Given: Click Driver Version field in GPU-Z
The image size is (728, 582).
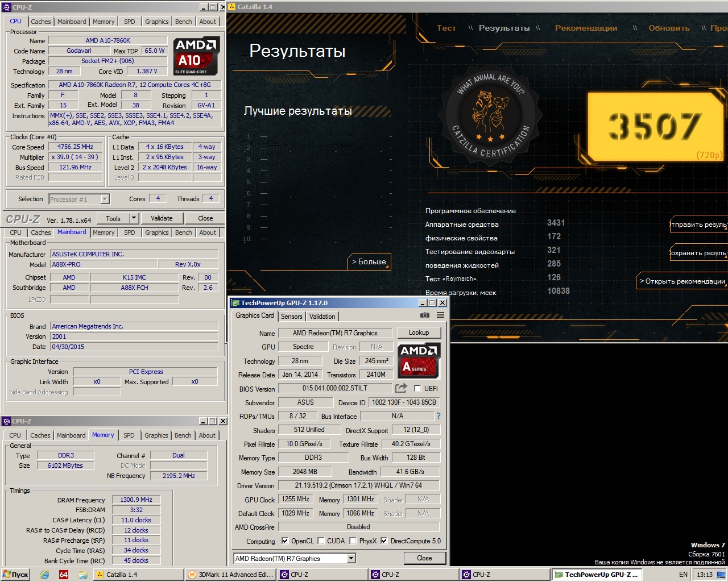Looking at the screenshot, I should (x=358, y=485).
